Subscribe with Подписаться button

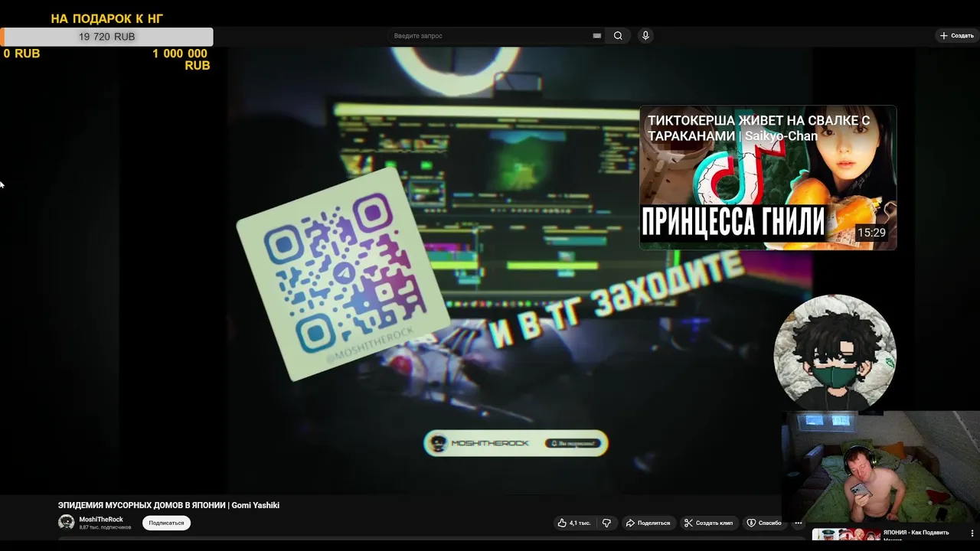(166, 523)
